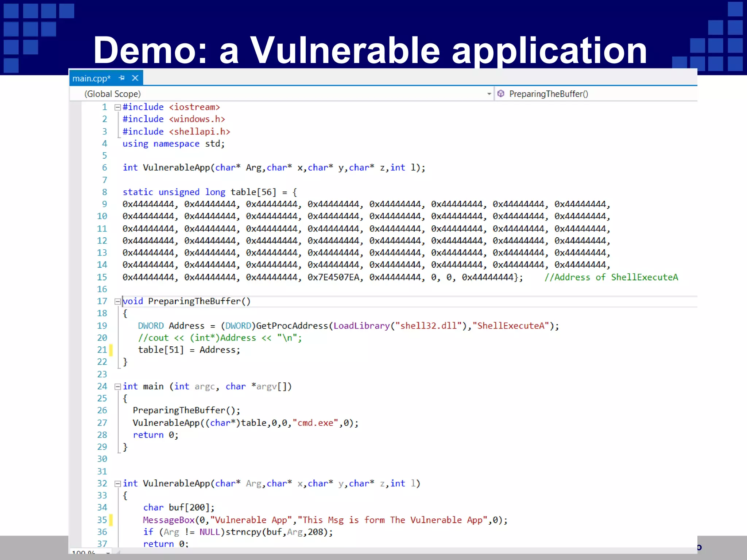Click the 0x7E4507EA value in table
The image size is (747, 560).
tap(333, 277)
